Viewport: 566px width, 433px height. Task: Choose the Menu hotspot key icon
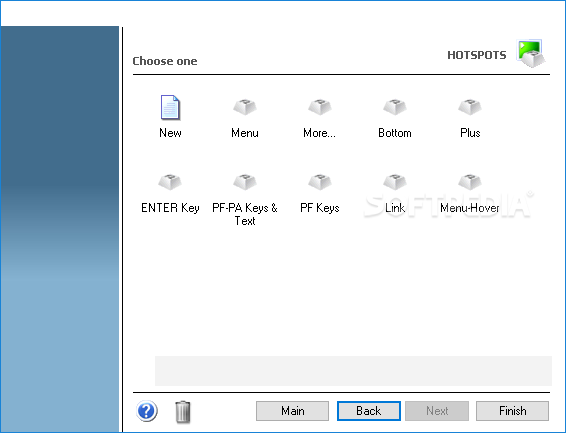[x=245, y=107]
